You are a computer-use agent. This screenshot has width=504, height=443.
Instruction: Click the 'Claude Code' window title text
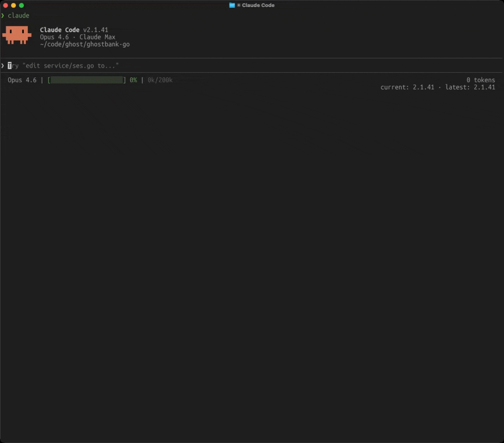(x=258, y=5)
